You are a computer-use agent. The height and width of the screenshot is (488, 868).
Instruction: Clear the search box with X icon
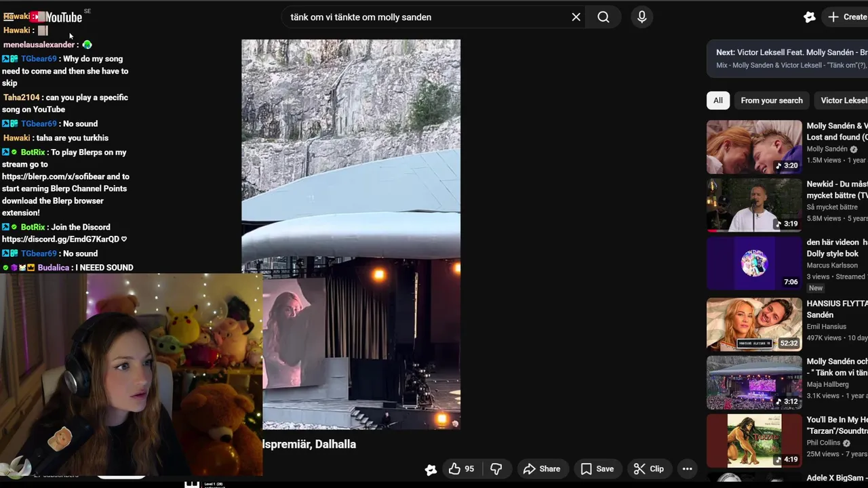pyautogui.click(x=576, y=17)
